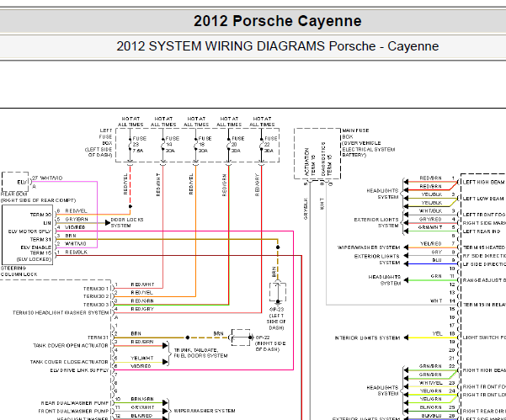Image resolution: width=506 pixels, height=420 pixels.
Task: Click the 'WHT' wire label at pin 14
Action: click(x=436, y=300)
